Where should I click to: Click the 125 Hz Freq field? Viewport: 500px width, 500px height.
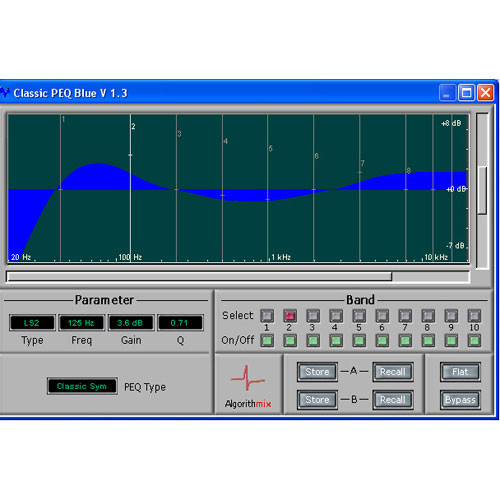click(x=82, y=323)
